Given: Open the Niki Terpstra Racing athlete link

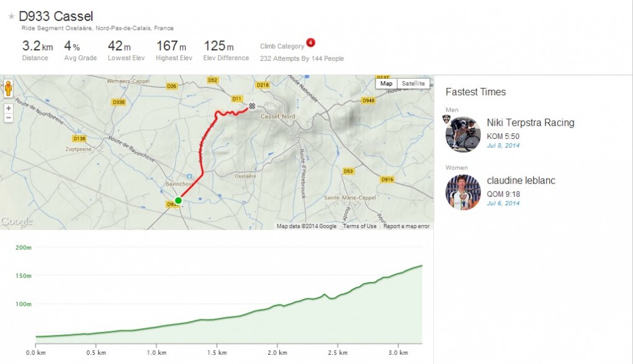Looking at the screenshot, I should [531, 123].
